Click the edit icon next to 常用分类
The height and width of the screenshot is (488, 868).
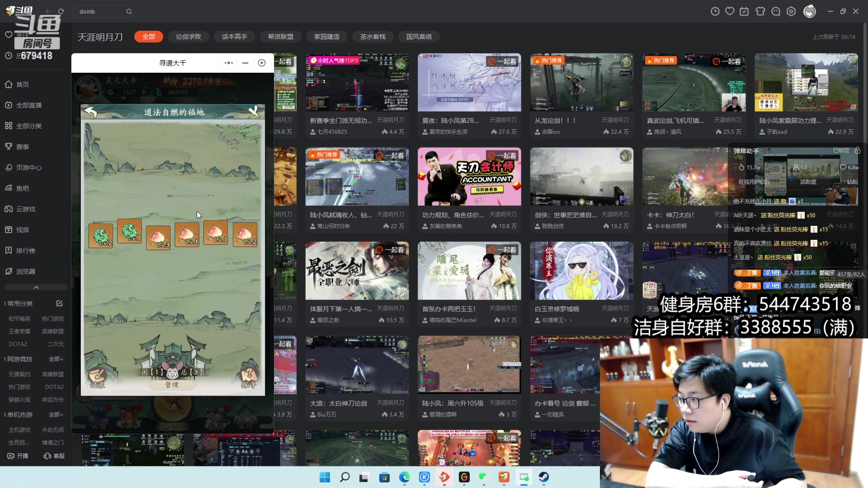tap(59, 304)
